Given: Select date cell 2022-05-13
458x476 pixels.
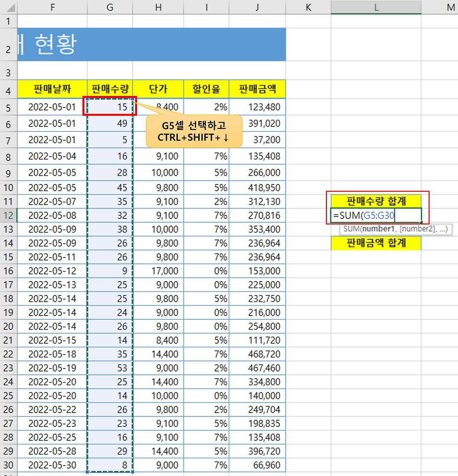Looking at the screenshot, I should point(52,285).
